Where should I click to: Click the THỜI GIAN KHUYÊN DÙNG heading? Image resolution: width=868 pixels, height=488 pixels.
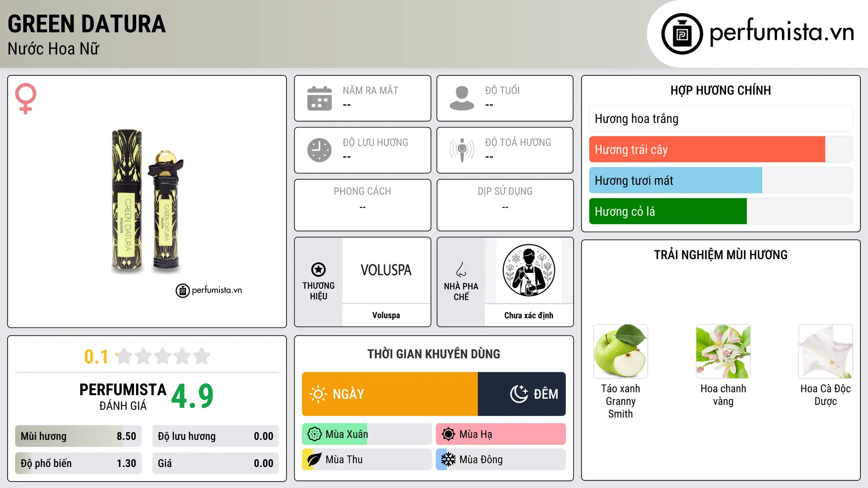(x=434, y=354)
